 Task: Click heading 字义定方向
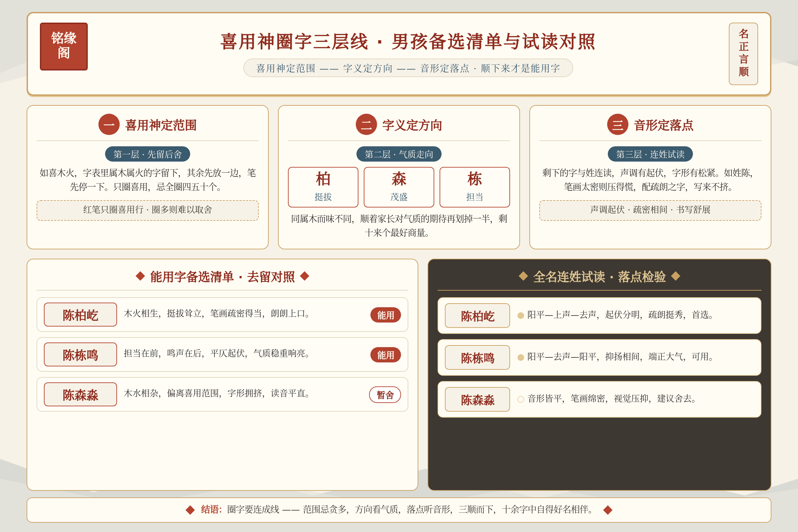tap(412, 125)
